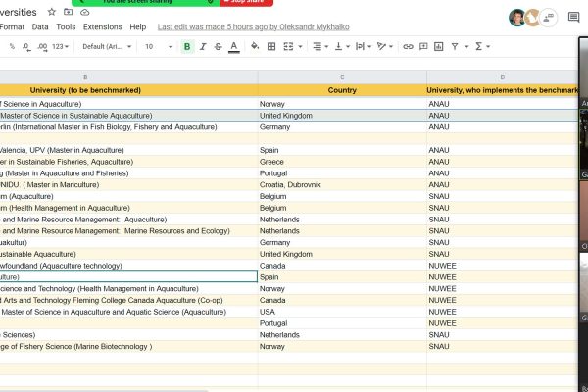The image size is (588, 392).
Task: Select the Master in Aquaculture and Fisheries cell
Action: tap(128, 173)
